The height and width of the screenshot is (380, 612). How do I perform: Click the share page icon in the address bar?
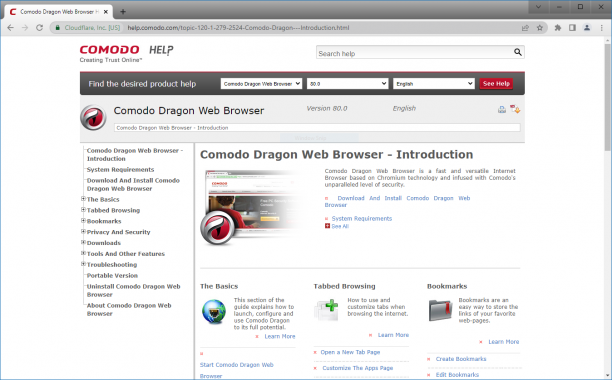tap(525, 28)
